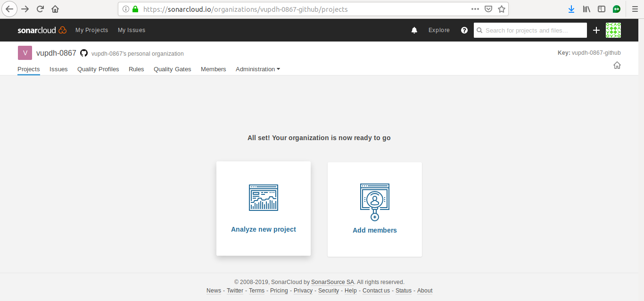Click the Add members illustration
The height and width of the screenshot is (301, 644).
(x=375, y=202)
